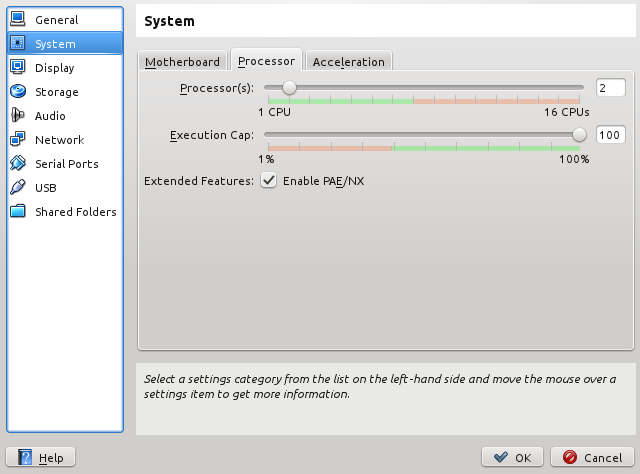Click the USB plug icon
The width and height of the screenshot is (640, 474).
pos(18,187)
